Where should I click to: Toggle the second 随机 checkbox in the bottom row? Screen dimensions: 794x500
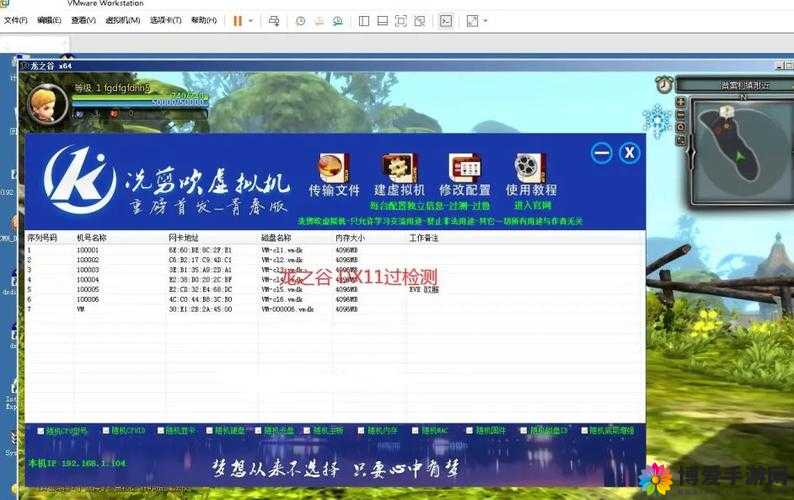click(x=106, y=431)
